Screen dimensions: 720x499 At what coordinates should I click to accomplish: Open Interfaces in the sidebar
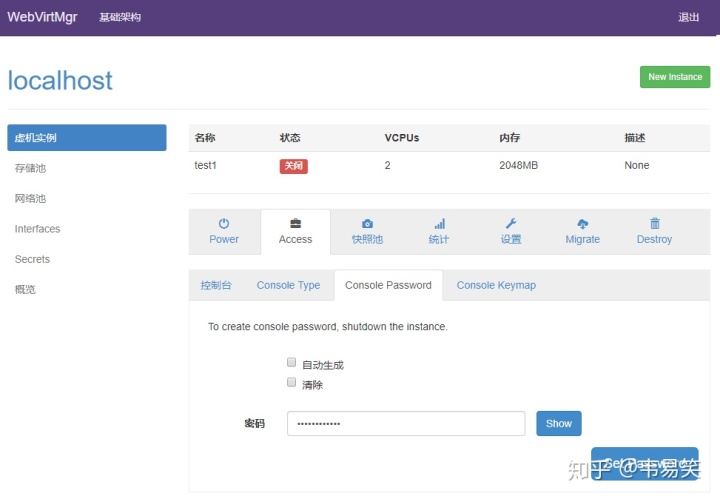(37, 229)
